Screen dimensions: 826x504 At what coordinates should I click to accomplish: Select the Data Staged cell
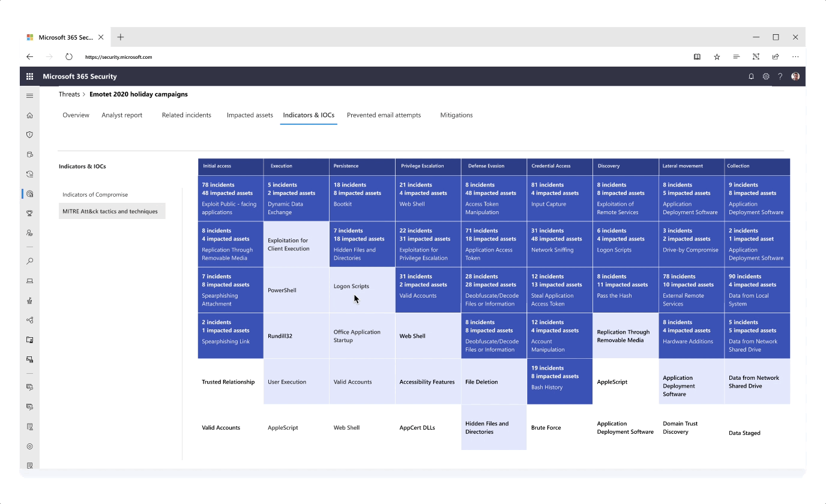pyautogui.click(x=758, y=428)
